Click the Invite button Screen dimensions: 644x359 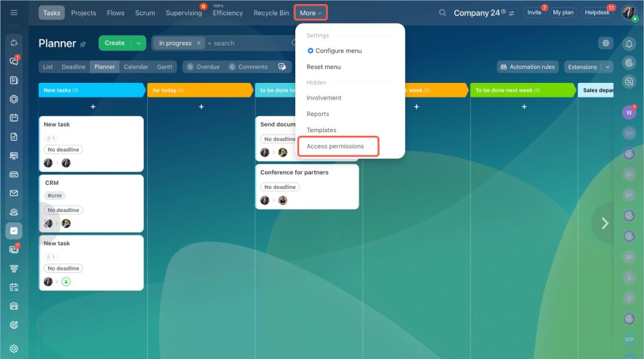coord(534,13)
